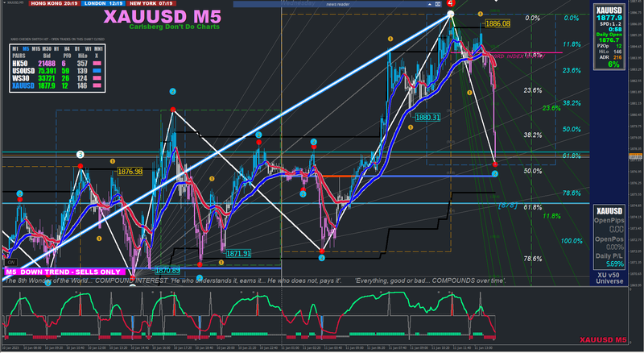This screenshot has height=353, width=644.
Task: Open the USOUSD pair from the dashboard
Action: 23,71
